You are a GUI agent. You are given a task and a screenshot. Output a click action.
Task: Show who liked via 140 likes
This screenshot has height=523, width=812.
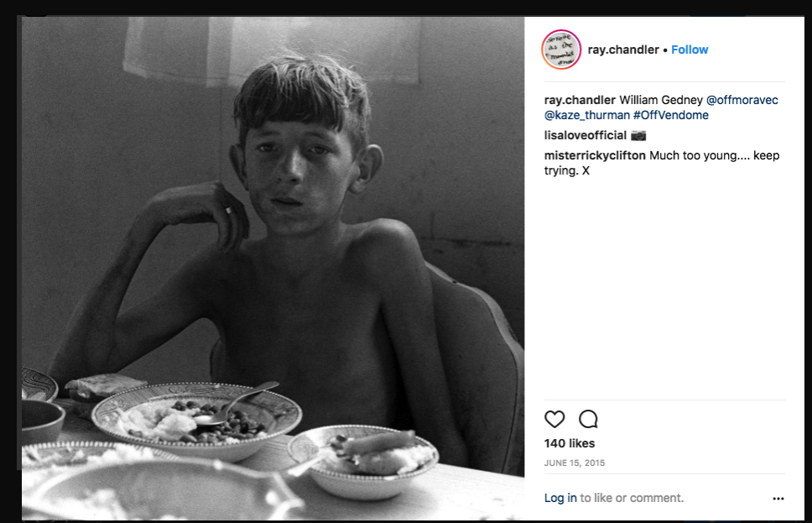(569, 443)
